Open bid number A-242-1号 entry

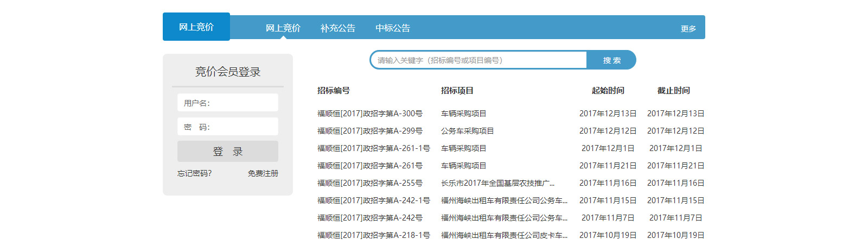pos(373,200)
